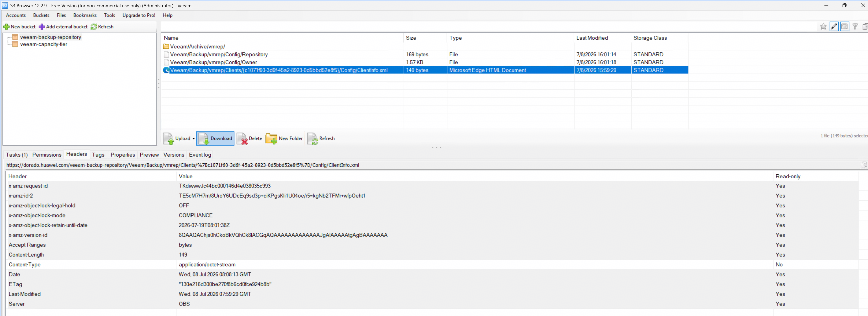Click the Upload button

coord(177,138)
